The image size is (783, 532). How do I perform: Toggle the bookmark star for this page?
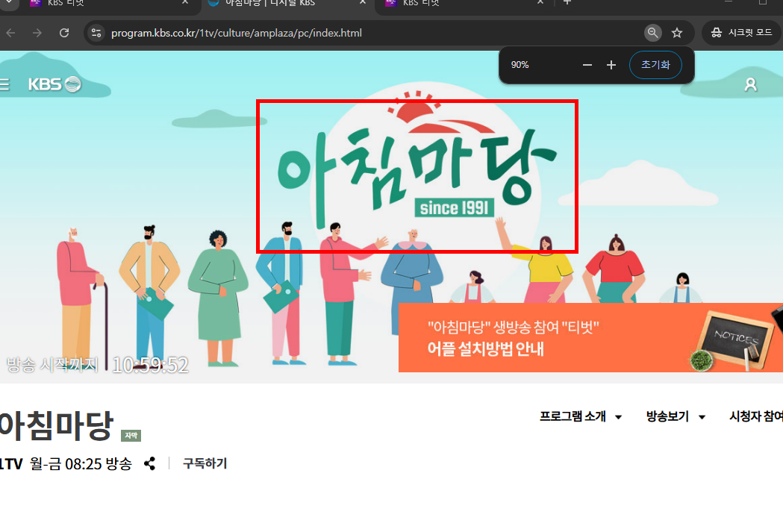click(x=677, y=33)
